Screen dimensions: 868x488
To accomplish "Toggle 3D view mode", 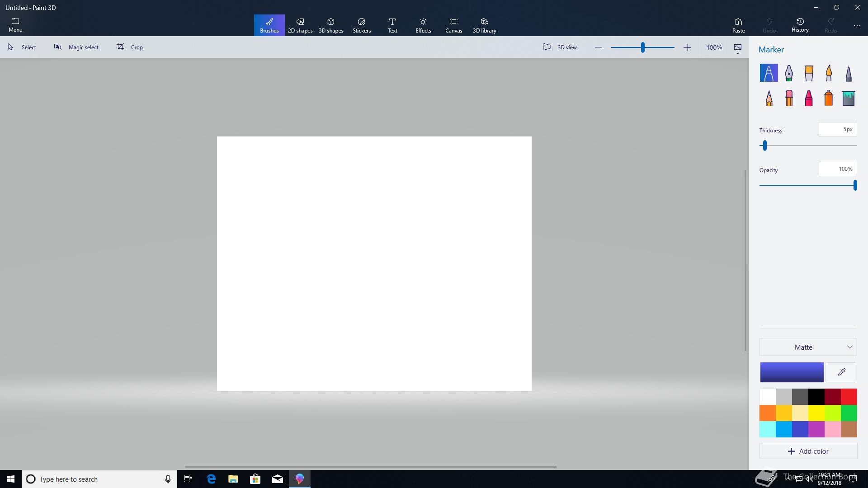I will 560,47.
